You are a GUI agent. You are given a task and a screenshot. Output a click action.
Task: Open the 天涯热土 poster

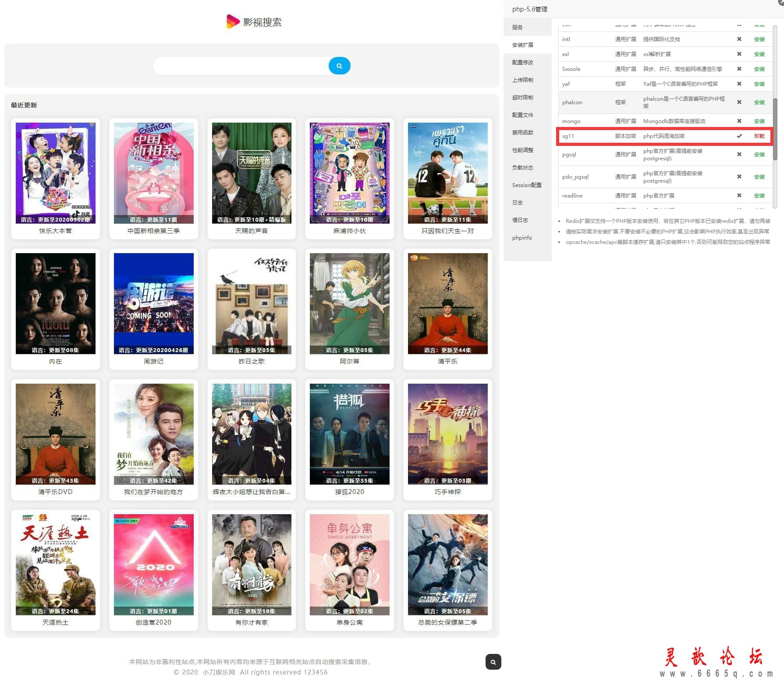click(56, 565)
